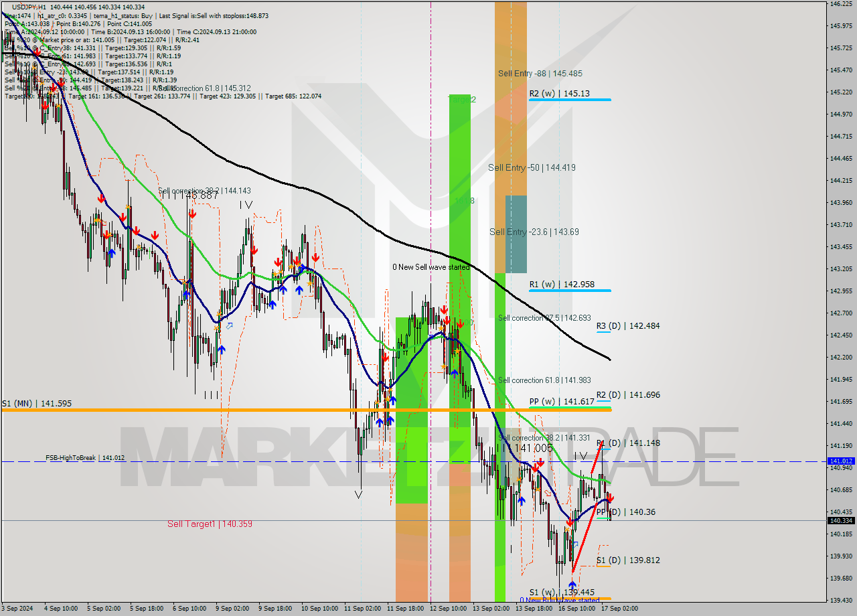This screenshot has width=857, height=616.
Task: Select the Sell correction 38.2 | 144.143 label
Action: [205, 191]
